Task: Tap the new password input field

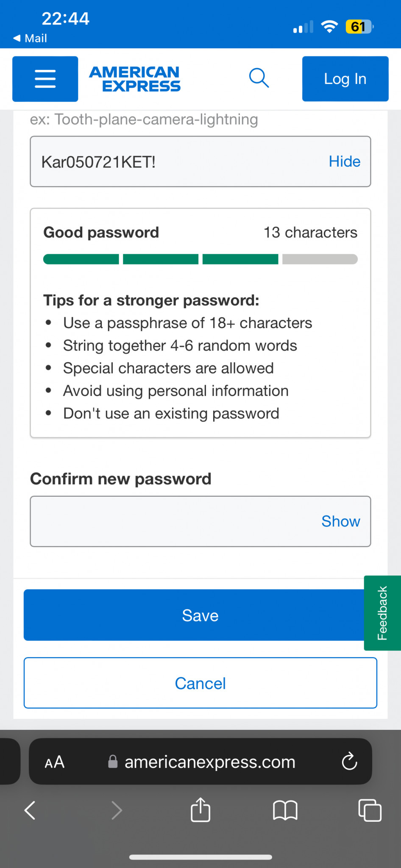Action: [x=200, y=161]
